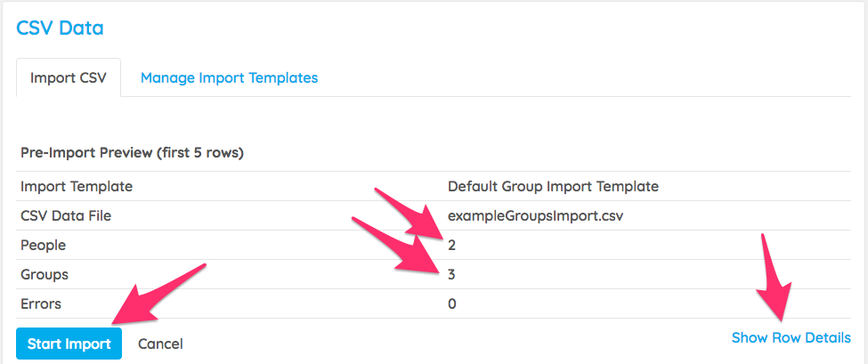Image resolution: width=868 pixels, height=364 pixels.
Task: Click the Groups row label
Action: tap(45, 274)
